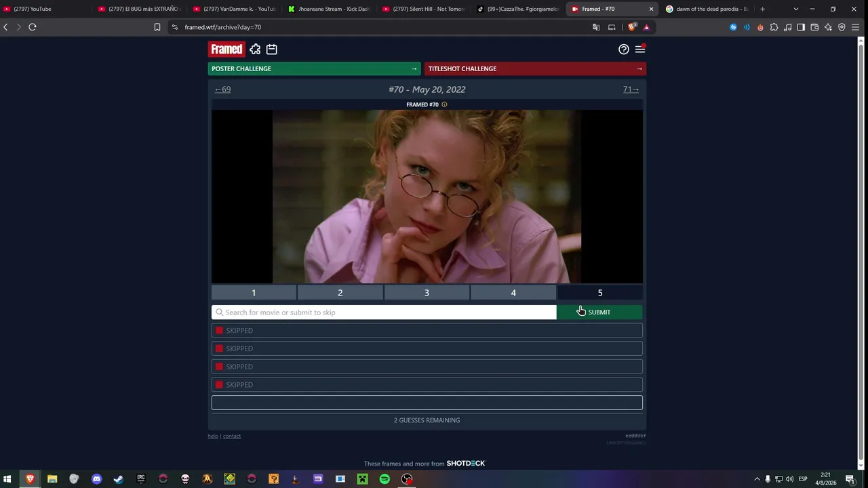The width and height of the screenshot is (868, 488).
Task: Switch to the El BUG más EXTRAÑO tab
Action: pyautogui.click(x=139, y=9)
